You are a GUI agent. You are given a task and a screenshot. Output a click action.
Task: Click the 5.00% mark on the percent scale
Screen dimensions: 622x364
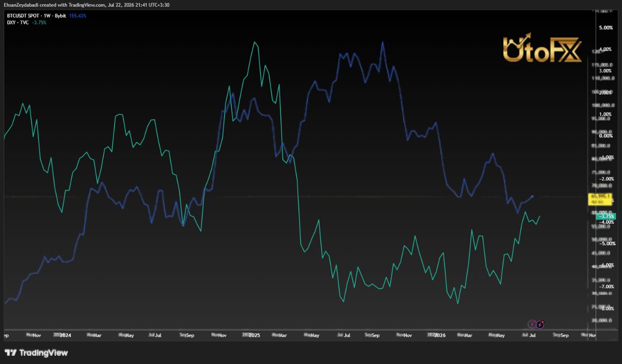click(606, 28)
